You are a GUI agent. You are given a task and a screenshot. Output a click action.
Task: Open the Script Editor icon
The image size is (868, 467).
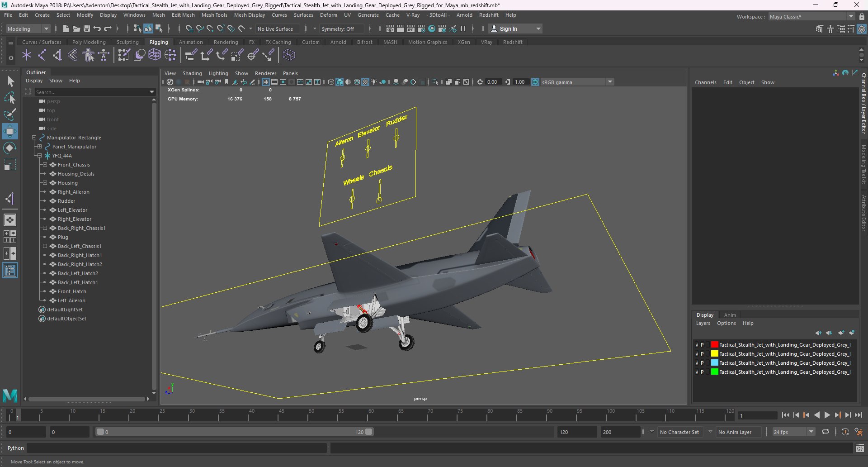coord(860,448)
